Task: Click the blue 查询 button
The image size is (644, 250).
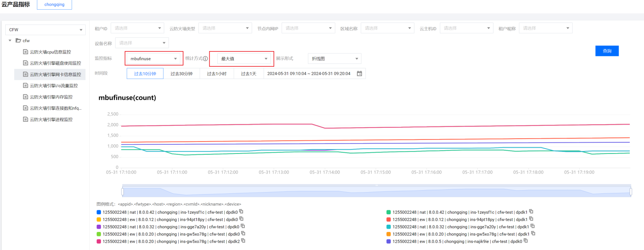Action: click(607, 51)
